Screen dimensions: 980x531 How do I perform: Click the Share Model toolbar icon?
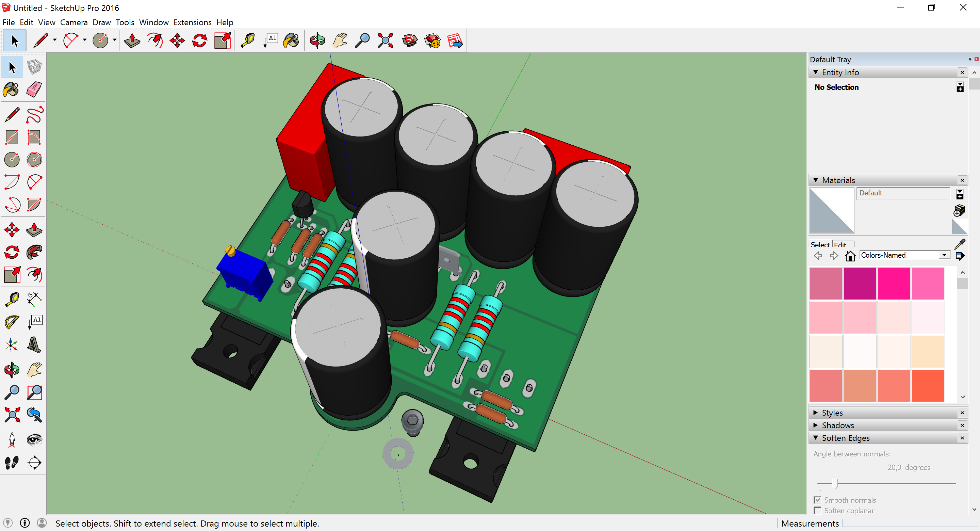coord(455,41)
